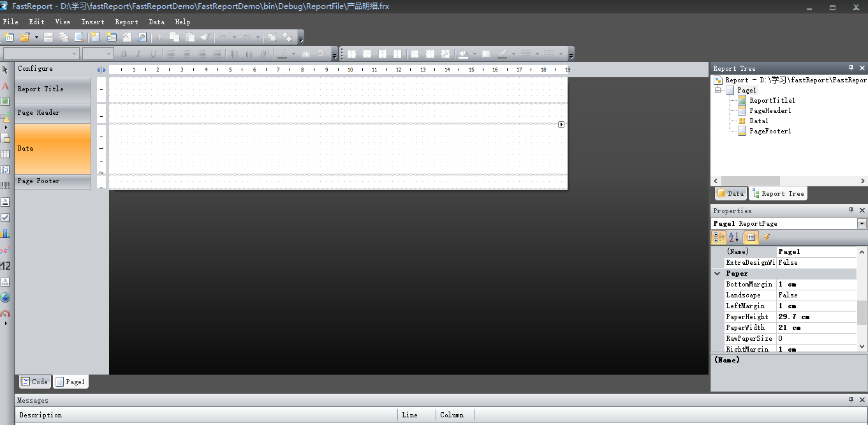Click the Format Painter brush icon

[x=205, y=38]
